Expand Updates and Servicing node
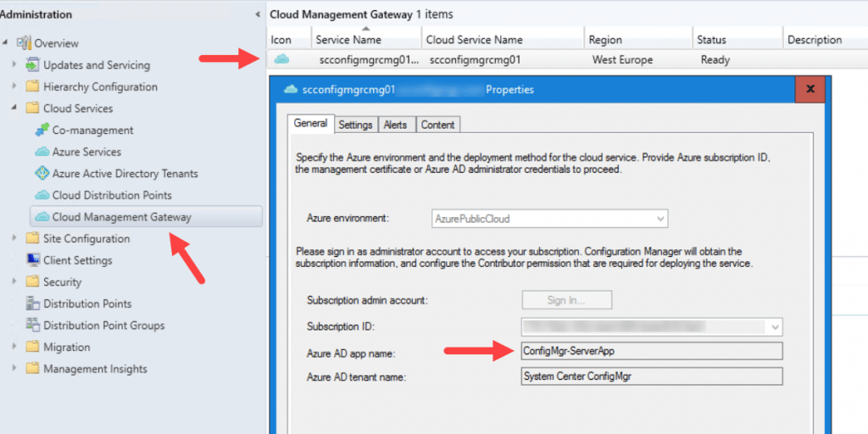 (x=14, y=64)
